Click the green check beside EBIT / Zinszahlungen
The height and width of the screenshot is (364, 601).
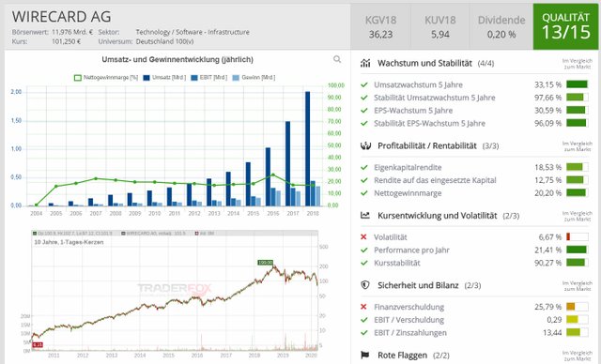pyautogui.click(x=364, y=333)
